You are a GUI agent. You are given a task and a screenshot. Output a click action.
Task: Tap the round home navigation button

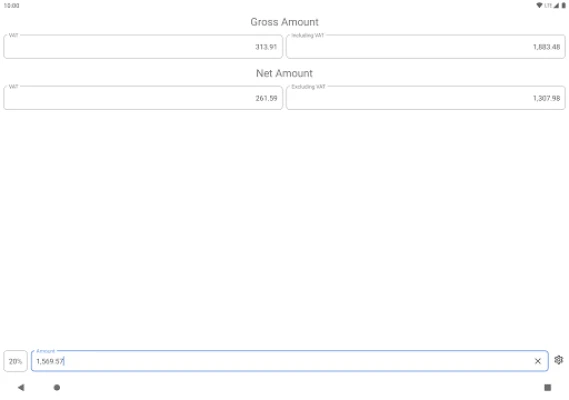57,387
